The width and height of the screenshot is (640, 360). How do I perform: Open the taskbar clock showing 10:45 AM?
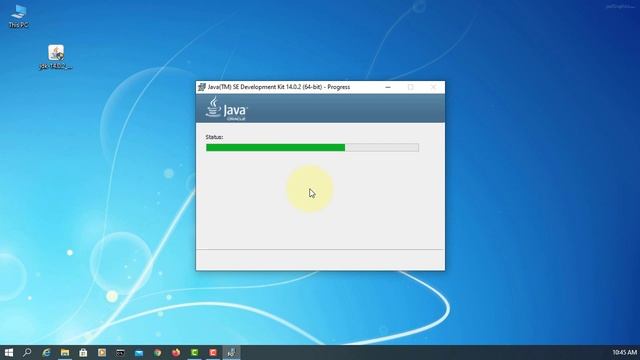(624, 352)
